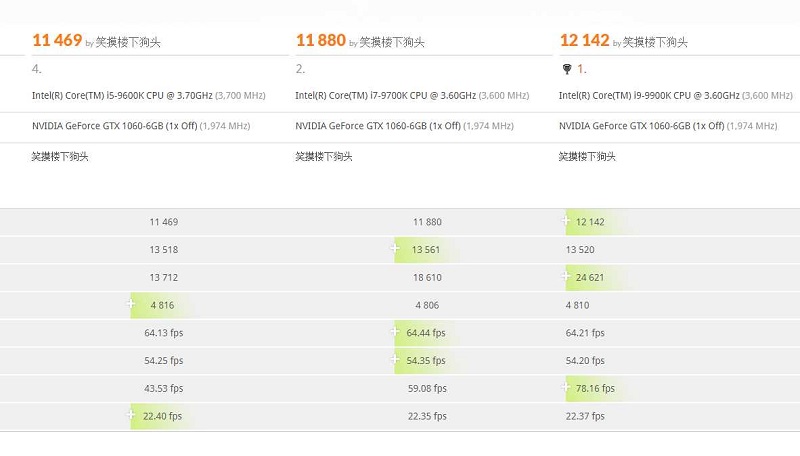Click the trophy icon beside rank 1
Image resolution: width=800 pixels, height=456 pixels.
tap(567, 69)
